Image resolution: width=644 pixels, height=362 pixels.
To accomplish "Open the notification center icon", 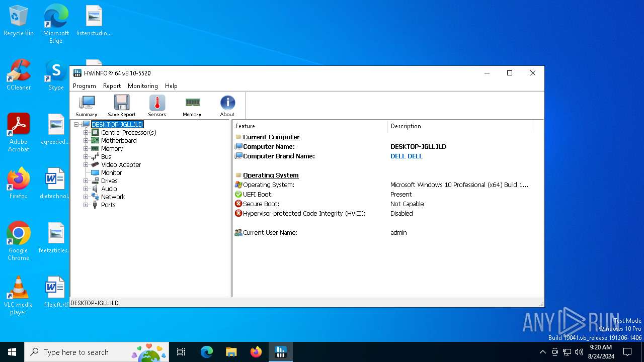I will click(627, 352).
